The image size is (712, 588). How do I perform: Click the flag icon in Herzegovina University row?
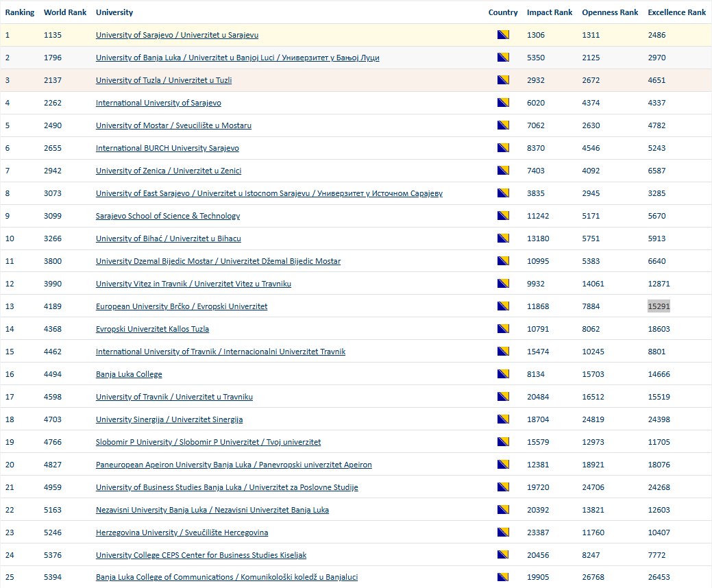click(x=503, y=532)
